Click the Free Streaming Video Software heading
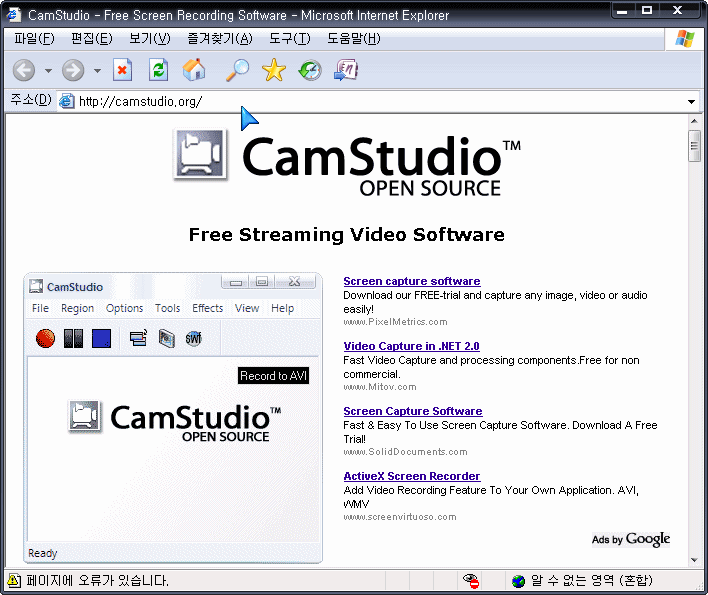The width and height of the screenshot is (708, 595). click(x=347, y=235)
